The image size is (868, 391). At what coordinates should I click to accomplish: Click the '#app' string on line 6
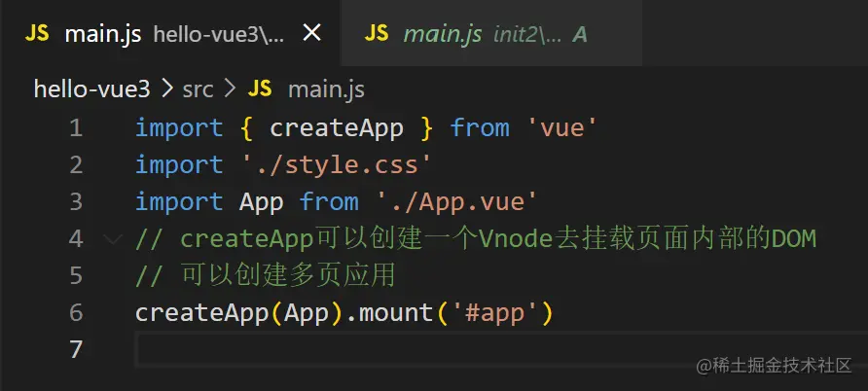(x=495, y=313)
